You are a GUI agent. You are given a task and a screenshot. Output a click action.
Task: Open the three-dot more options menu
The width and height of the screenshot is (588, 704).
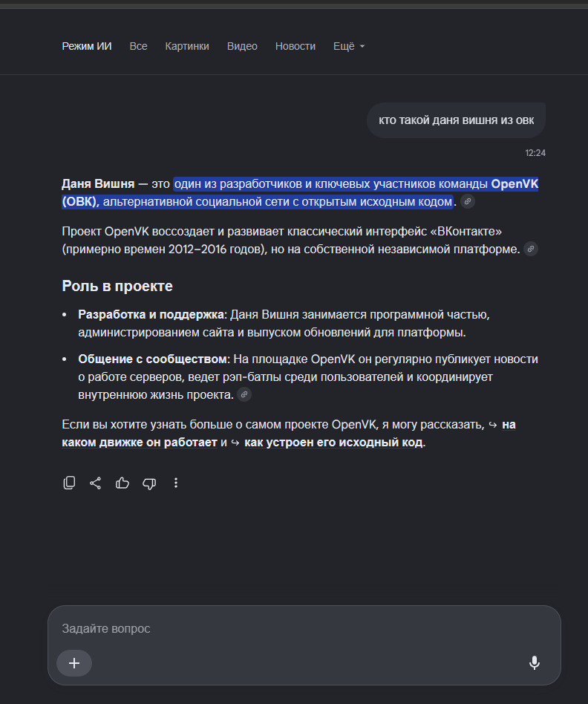(176, 483)
